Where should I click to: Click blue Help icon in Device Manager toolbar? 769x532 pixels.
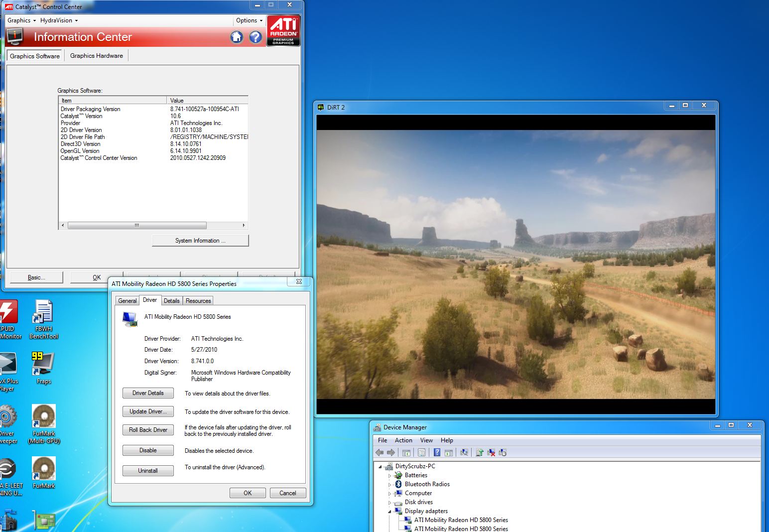pos(437,452)
